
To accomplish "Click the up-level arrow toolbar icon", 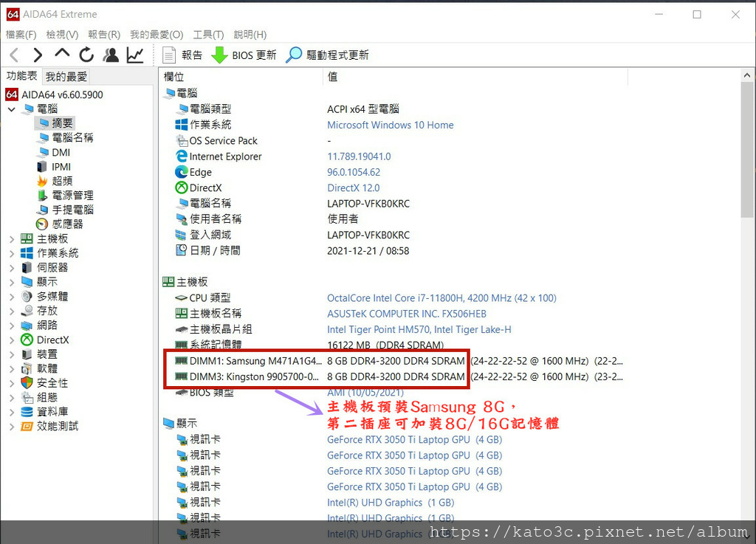I will 62,53.
